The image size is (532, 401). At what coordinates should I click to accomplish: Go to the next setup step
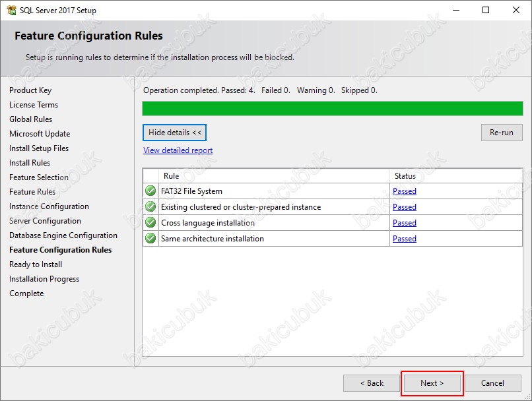tap(432, 383)
